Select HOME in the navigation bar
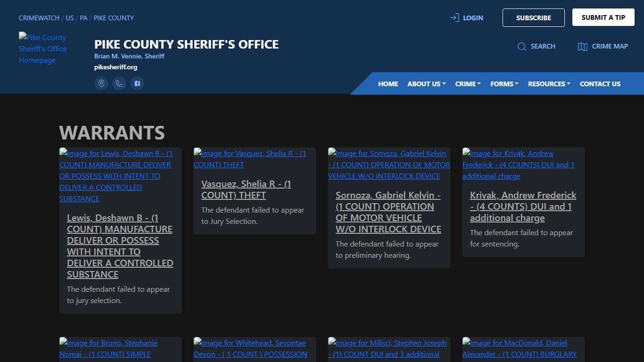 click(388, 84)
